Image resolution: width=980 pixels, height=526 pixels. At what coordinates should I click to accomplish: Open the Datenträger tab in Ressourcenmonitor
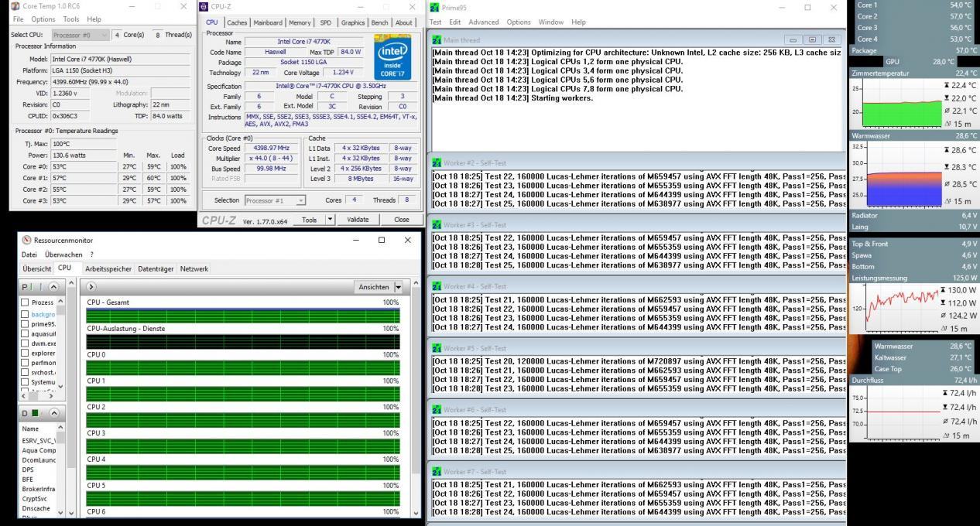pos(156,268)
